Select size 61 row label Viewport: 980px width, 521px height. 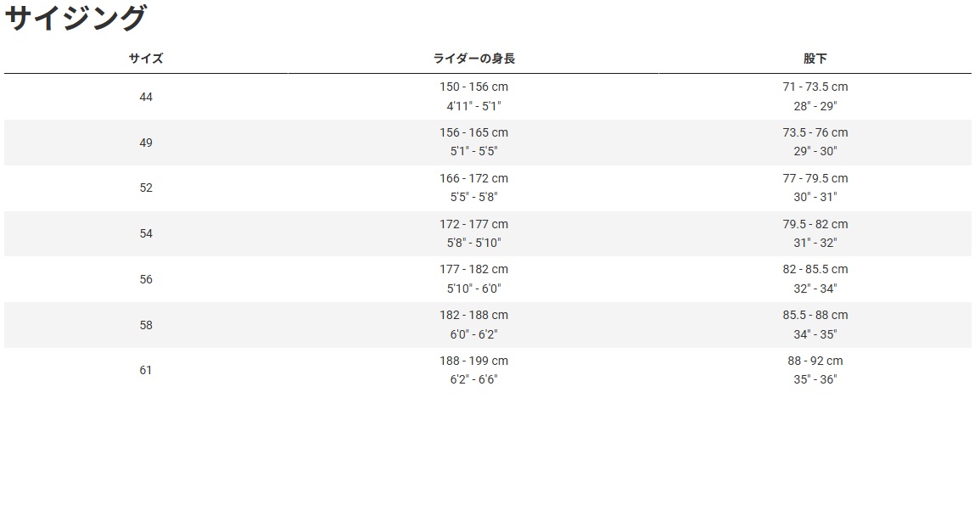146,370
